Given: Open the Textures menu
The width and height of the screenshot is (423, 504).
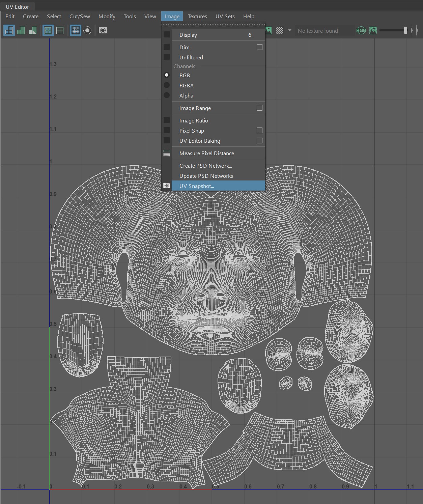Looking at the screenshot, I should (x=197, y=16).
